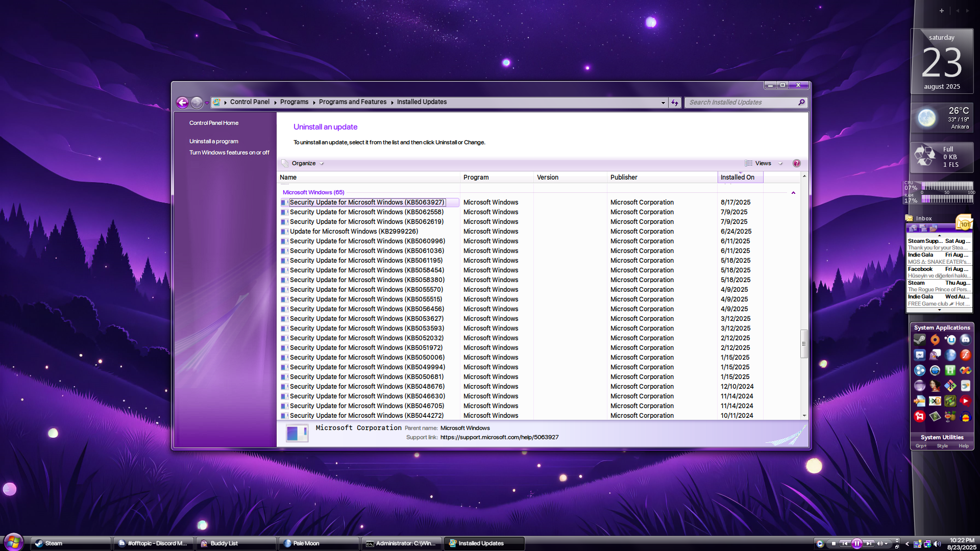
Task: Click the volume speaker tray icon
Action: pyautogui.click(x=937, y=544)
